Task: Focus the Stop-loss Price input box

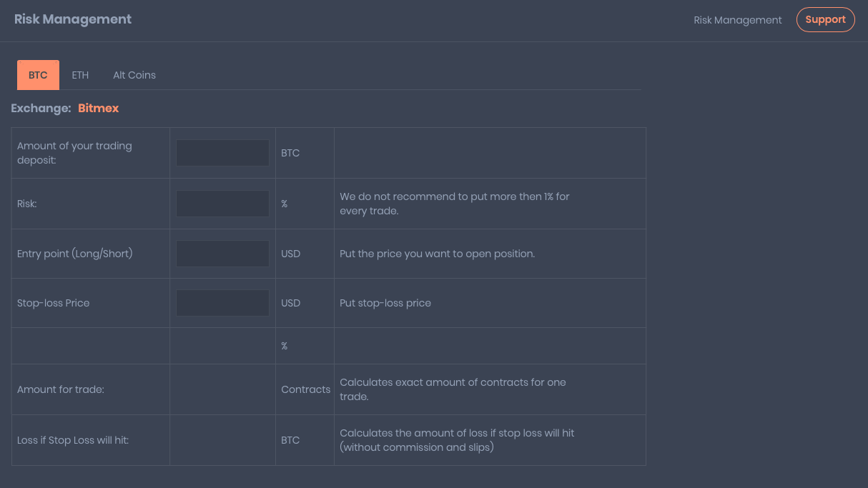Action: (222, 303)
